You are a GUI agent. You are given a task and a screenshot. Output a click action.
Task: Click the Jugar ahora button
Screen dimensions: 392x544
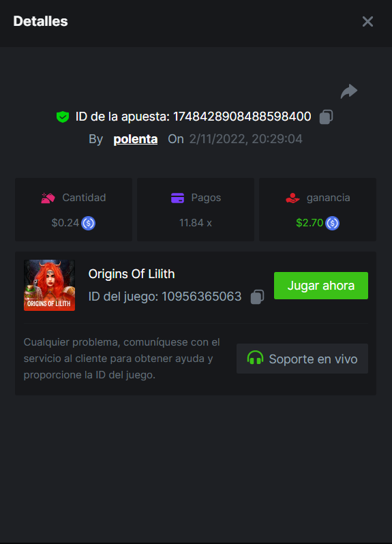(x=321, y=286)
